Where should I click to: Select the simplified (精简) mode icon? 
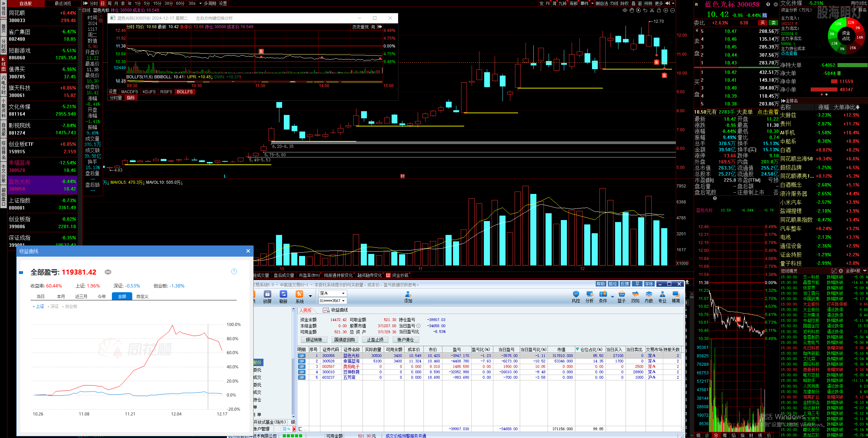[x=676, y=296]
